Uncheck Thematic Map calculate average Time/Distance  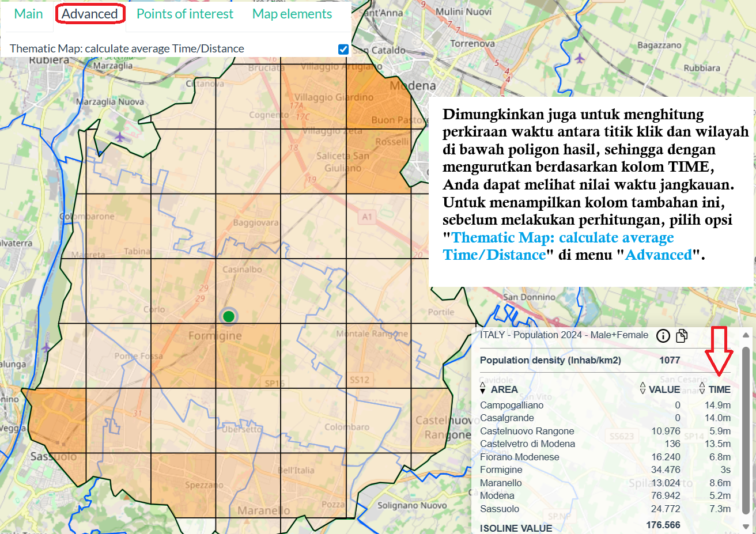(343, 49)
